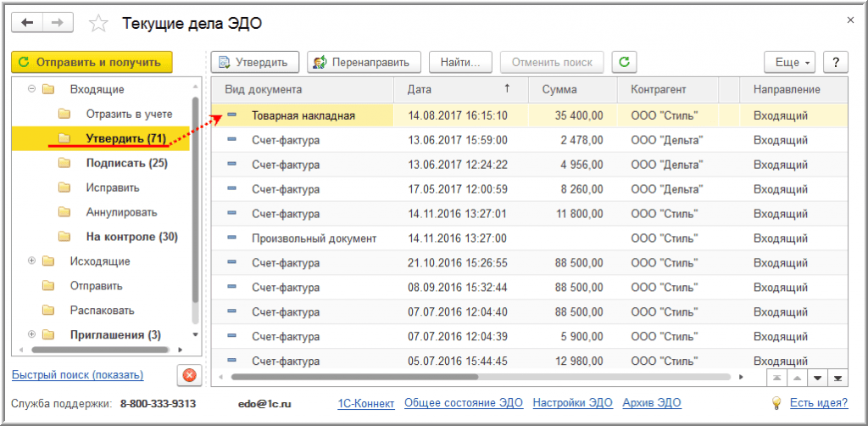Image resolution: width=868 pixels, height=426 pixels.
Task: Open the Еще dropdown menu
Action: 793,62
